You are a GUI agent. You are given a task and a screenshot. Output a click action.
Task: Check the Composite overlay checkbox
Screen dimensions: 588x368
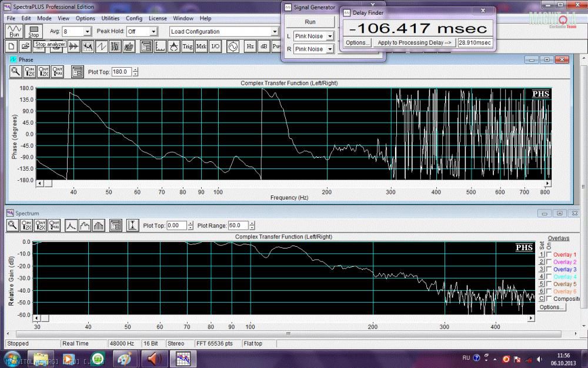point(549,299)
